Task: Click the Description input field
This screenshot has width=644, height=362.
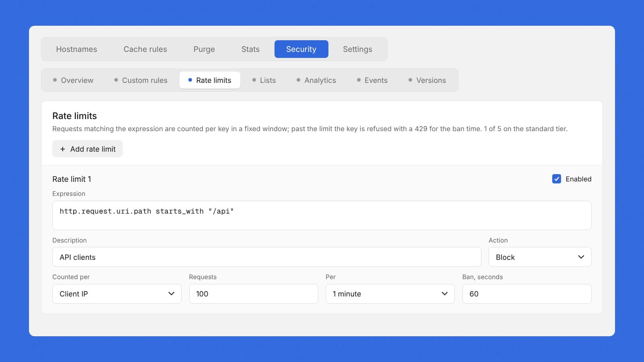Action: [x=266, y=257]
